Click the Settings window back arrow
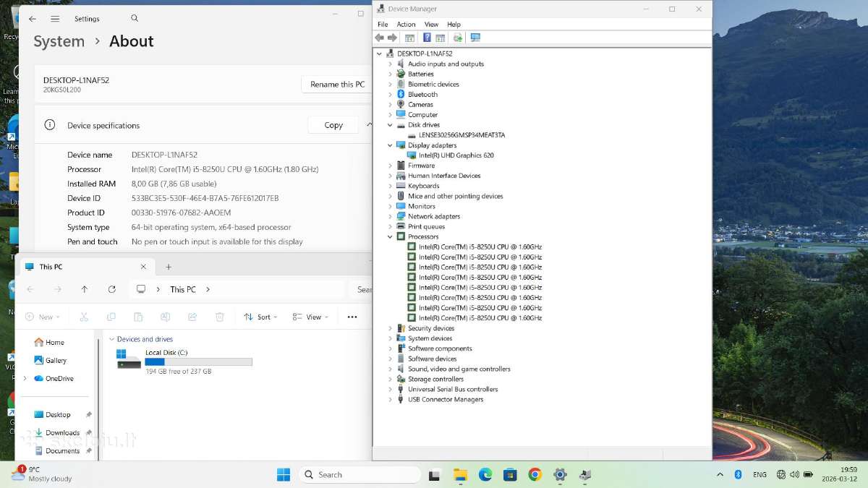 coord(33,19)
